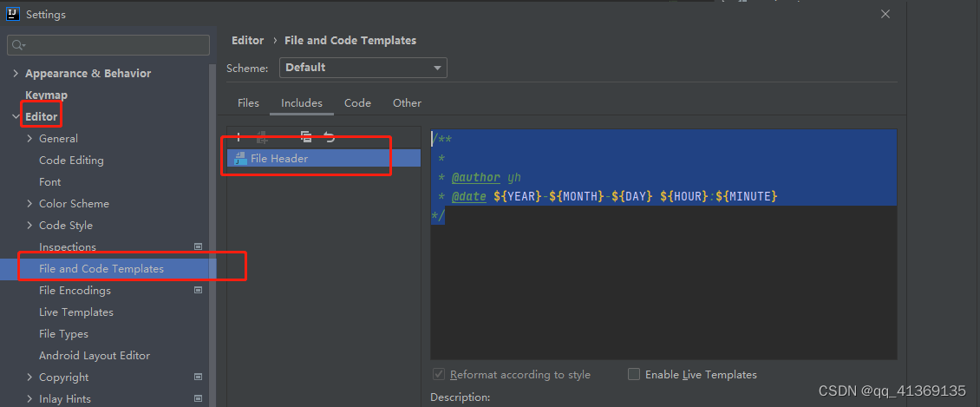Open Font settings page
980x407 pixels.
[50, 182]
